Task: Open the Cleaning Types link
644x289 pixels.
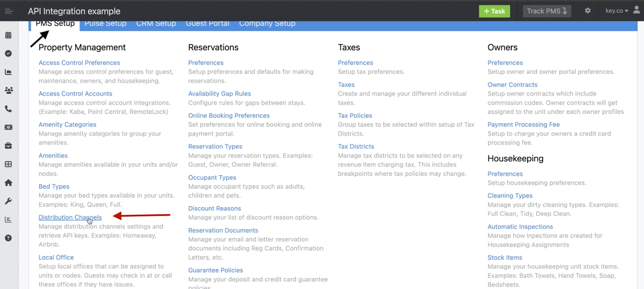Action: pos(510,196)
